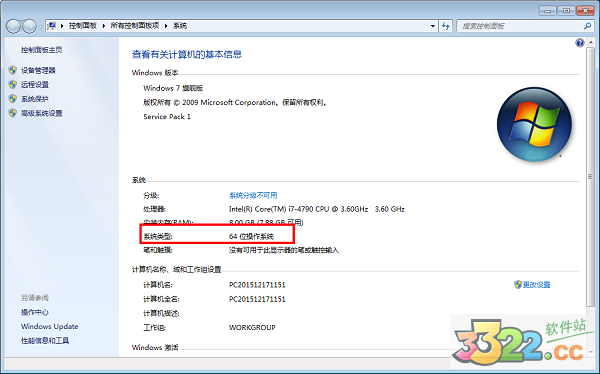Click shield icon next to 设备管理器
Viewport: 600px width, 374px height.
[x=13, y=70]
